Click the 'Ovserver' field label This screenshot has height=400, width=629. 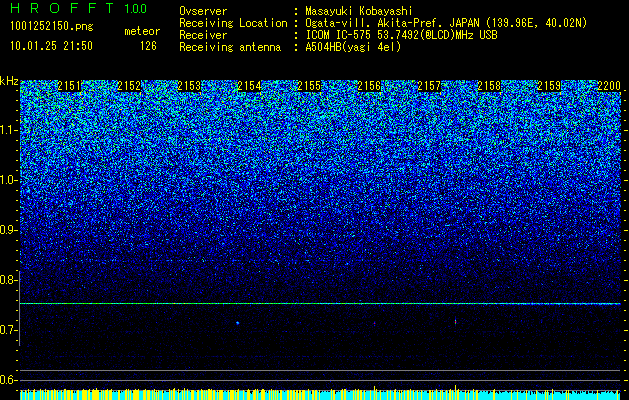(203, 11)
